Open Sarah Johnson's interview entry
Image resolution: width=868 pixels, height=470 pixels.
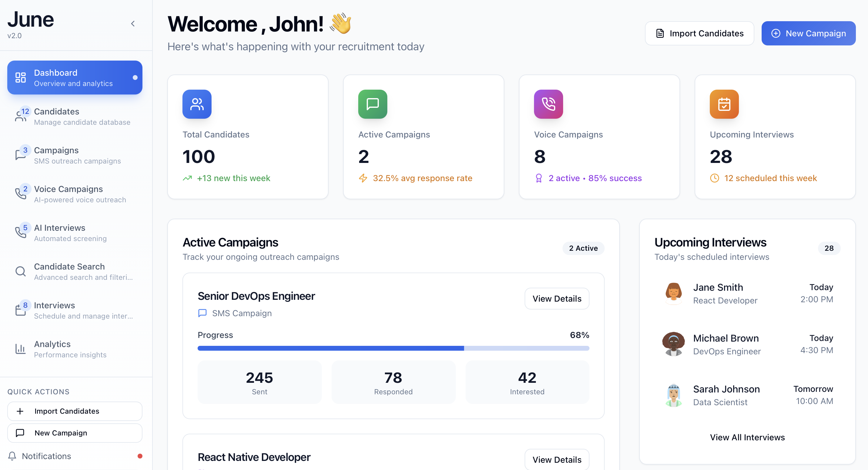pos(747,395)
